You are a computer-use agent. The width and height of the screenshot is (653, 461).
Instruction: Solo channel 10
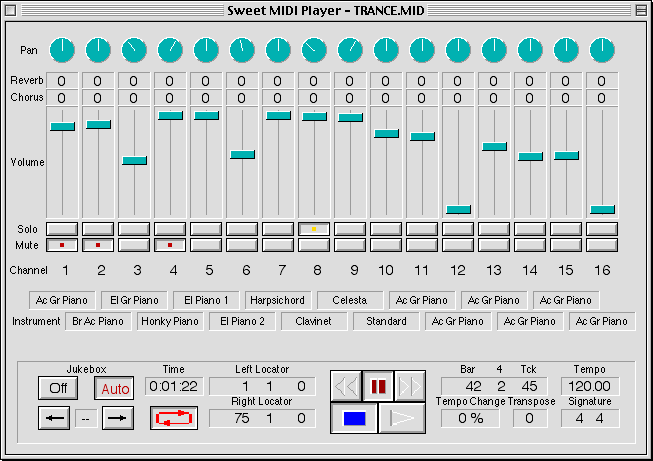point(386,229)
